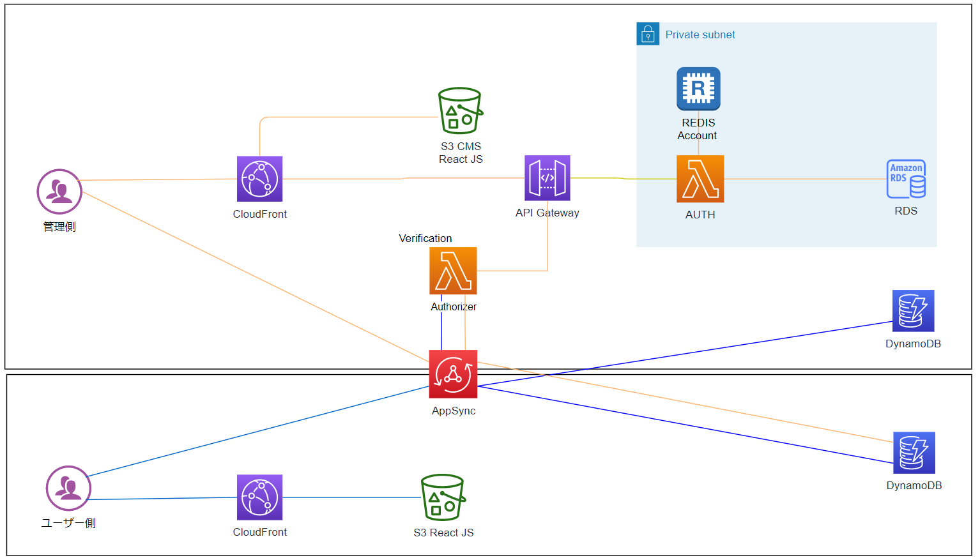Click the Private subnet lock icon
This screenshot has width=980, height=560.
(648, 34)
